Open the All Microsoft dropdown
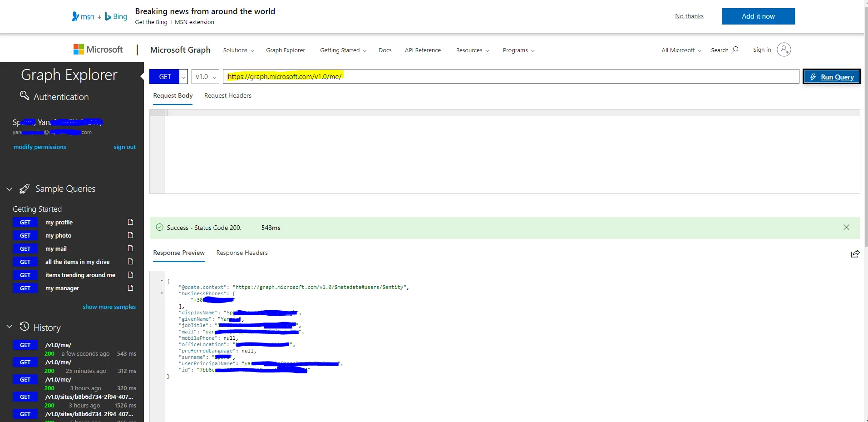The width and height of the screenshot is (868, 422). 681,50
